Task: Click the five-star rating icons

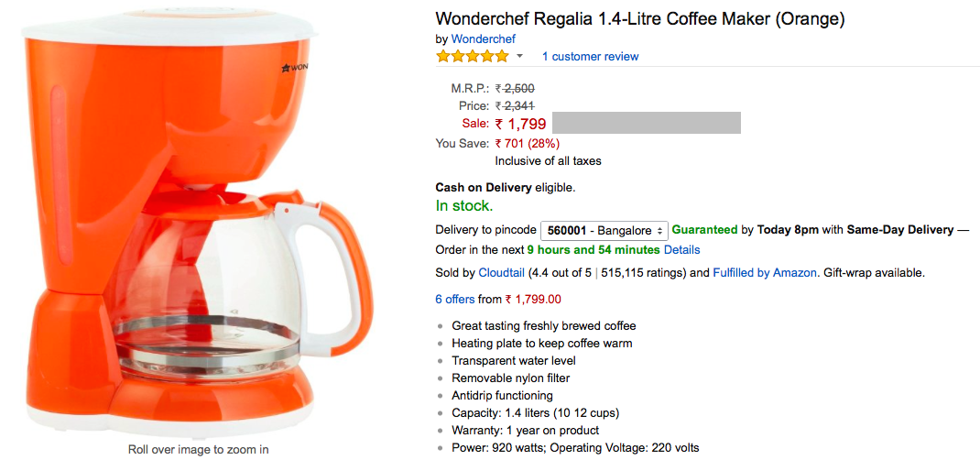Action: (x=472, y=57)
